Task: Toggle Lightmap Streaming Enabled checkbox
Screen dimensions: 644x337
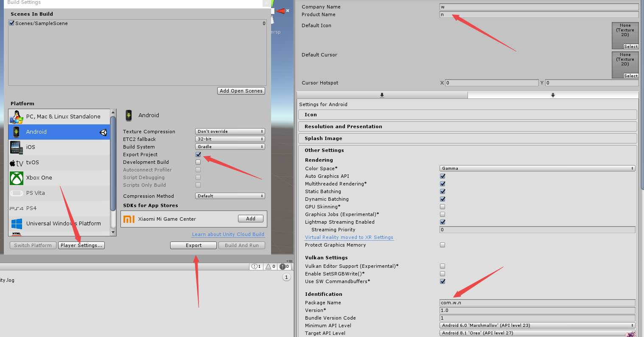Action: click(x=442, y=222)
